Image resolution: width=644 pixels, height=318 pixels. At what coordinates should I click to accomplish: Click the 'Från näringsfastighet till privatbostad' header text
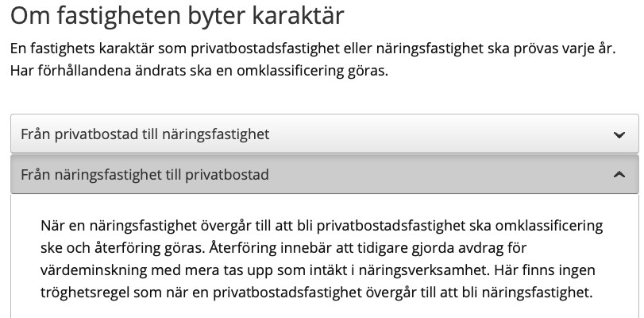tap(145, 175)
